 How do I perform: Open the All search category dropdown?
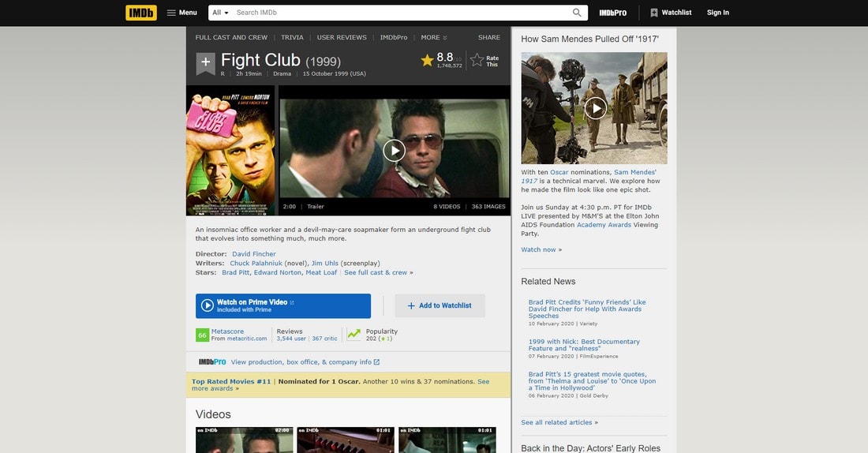point(220,13)
